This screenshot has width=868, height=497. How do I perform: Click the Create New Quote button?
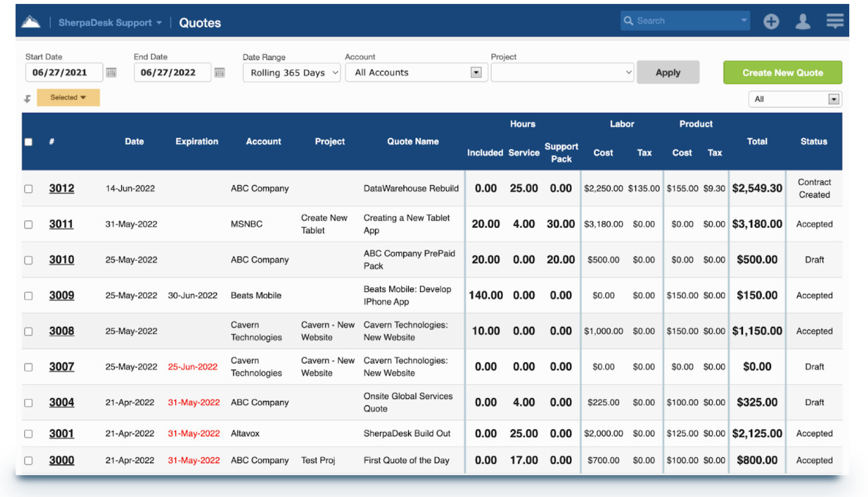[782, 72]
